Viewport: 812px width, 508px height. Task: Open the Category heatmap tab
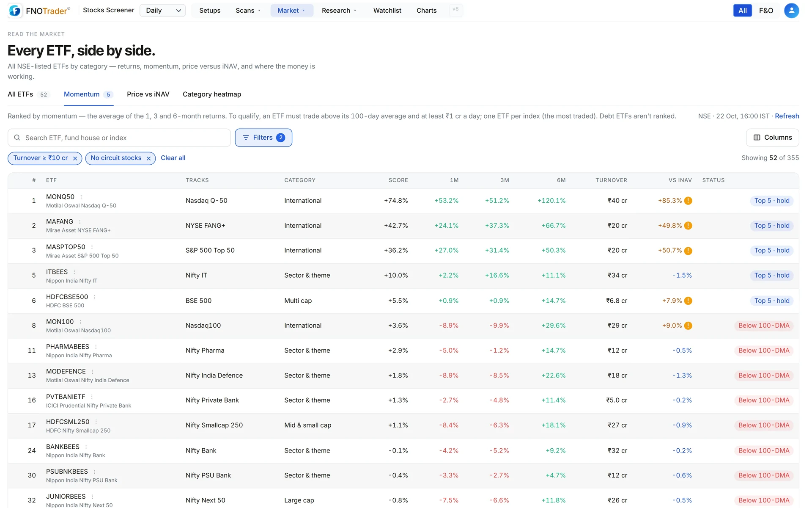pos(212,94)
